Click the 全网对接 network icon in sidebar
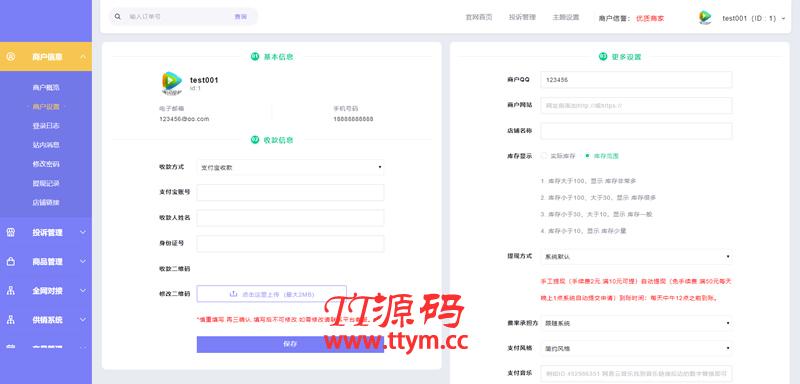Viewport: 800px width, 384px height. pos(11,291)
